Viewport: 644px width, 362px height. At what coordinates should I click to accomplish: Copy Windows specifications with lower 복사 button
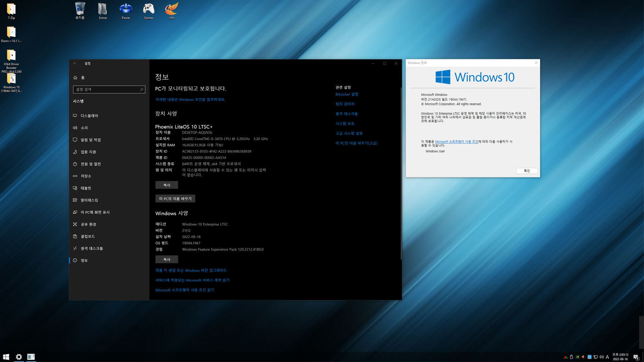(167, 259)
